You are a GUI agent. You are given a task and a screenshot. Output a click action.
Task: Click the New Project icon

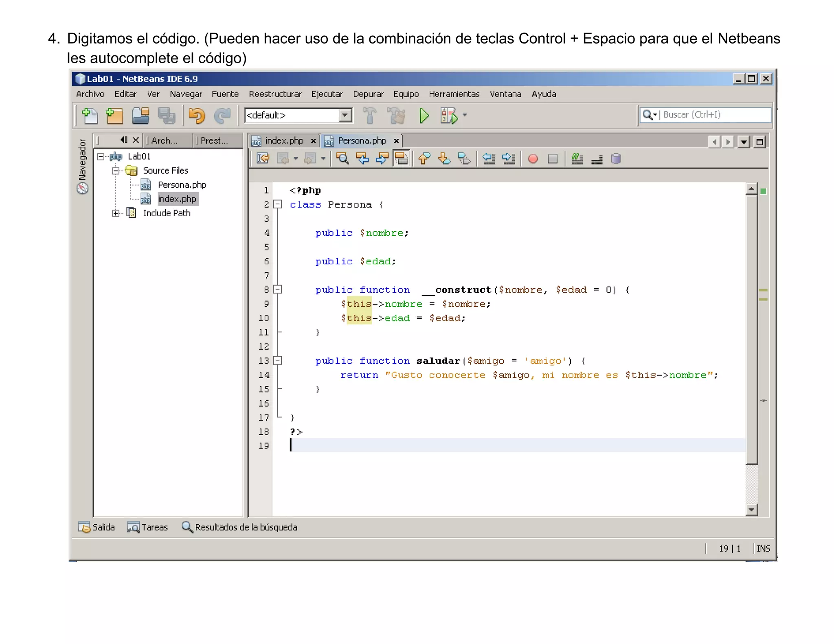pos(114,116)
